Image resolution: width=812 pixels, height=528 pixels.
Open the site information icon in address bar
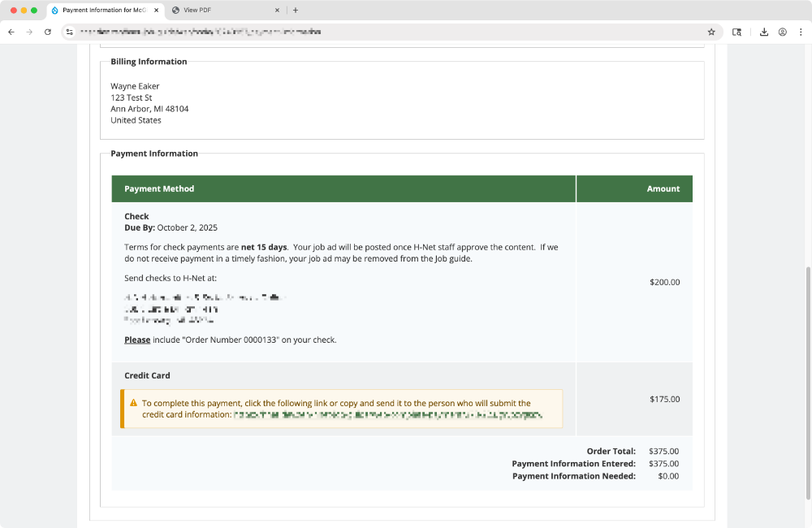71,32
